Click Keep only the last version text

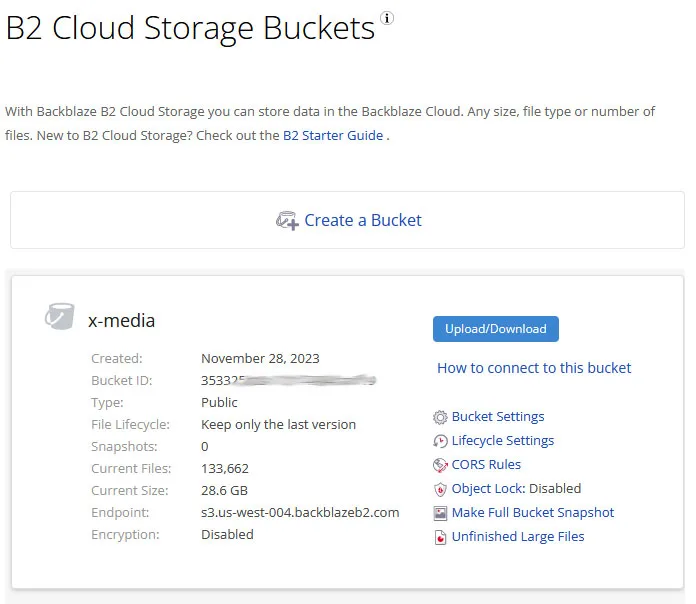click(278, 425)
